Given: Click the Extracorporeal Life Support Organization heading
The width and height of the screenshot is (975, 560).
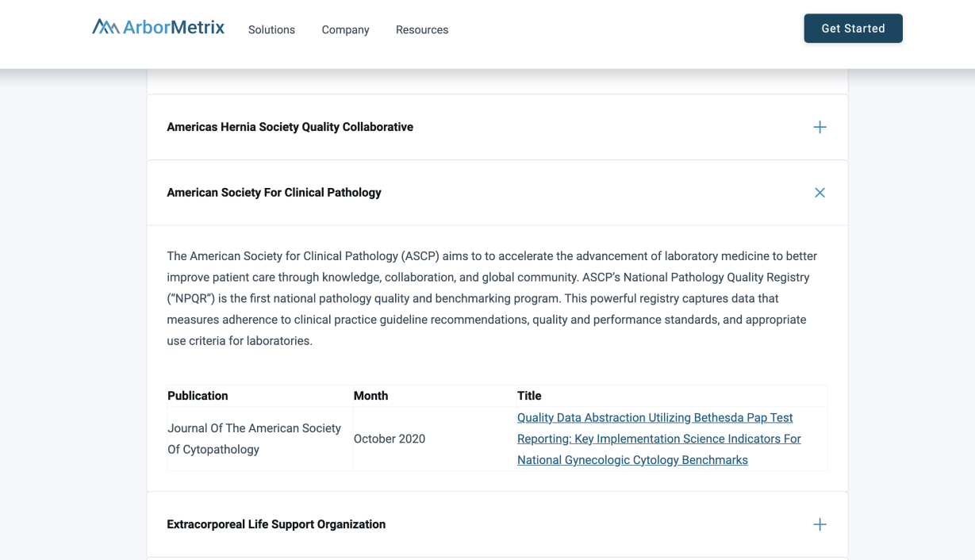Looking at the screenshot, I should pyautogui.click(x=276, y=524).
